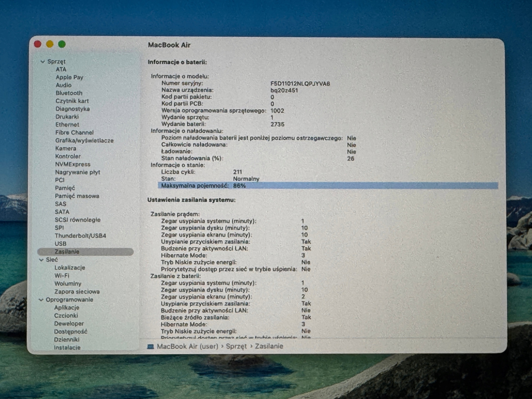Click the Całkowicie naładowana row label
The height and width of the screenshot is (399, 532).
[194, 145]
